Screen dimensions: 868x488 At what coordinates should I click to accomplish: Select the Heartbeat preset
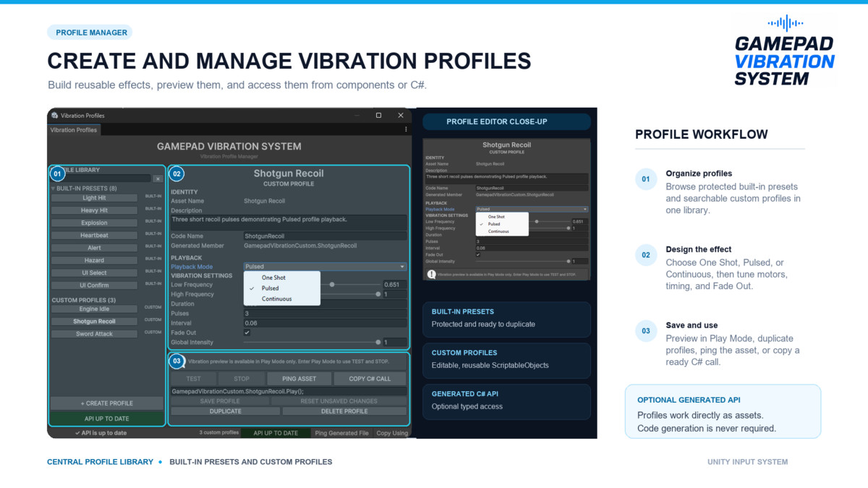click(x=94, y=235)
